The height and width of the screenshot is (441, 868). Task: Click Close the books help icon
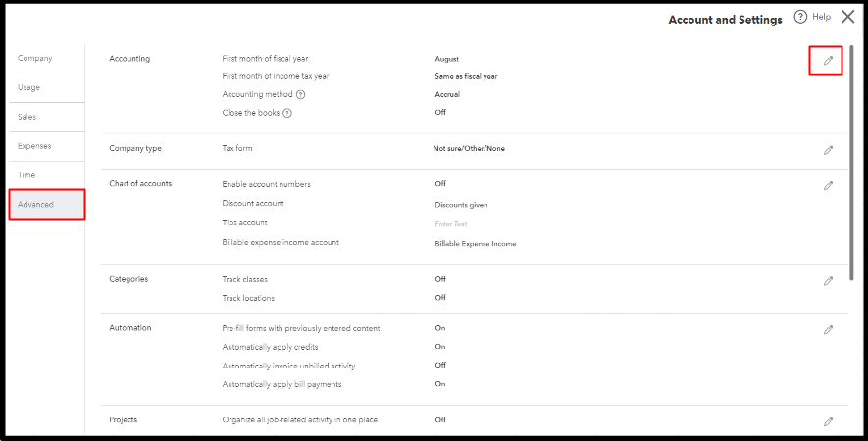pyautogui.click(x=287, y=113)
